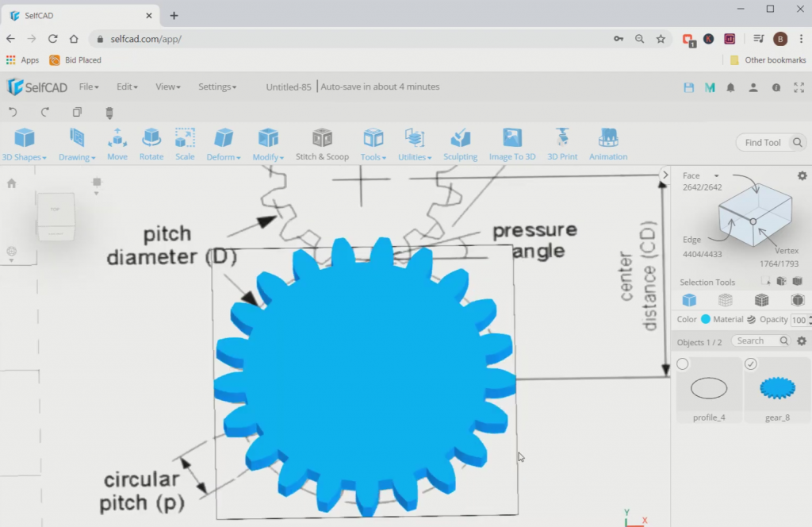The image size is (812, 527).
Task: Expand the Drawing dropdown arrow
Action: coord(94,157)
